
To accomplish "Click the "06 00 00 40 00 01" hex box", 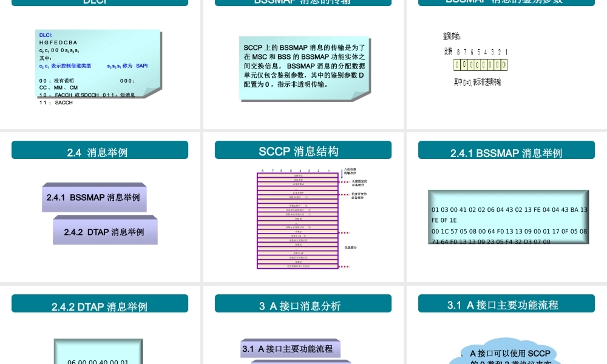I will coord(98,352).
